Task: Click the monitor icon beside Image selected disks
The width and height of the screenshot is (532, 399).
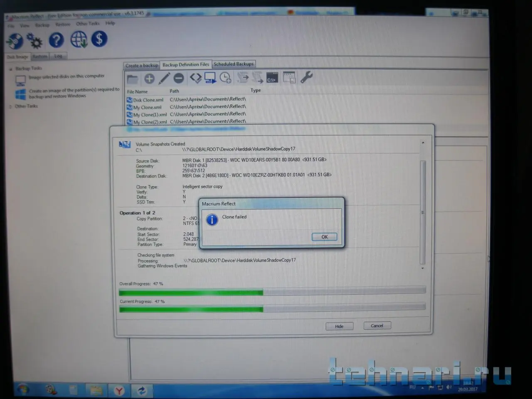Action: [x=21, y=80]
